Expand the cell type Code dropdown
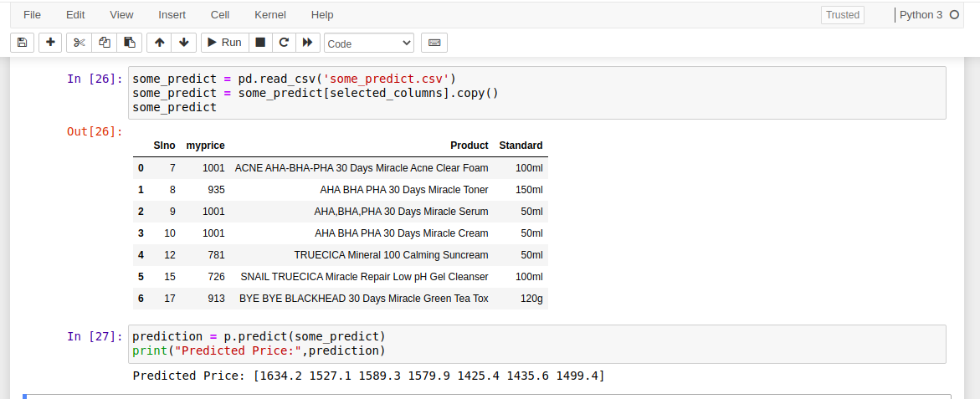The height and width of the screenshot is (399, 980). (369, 43)
